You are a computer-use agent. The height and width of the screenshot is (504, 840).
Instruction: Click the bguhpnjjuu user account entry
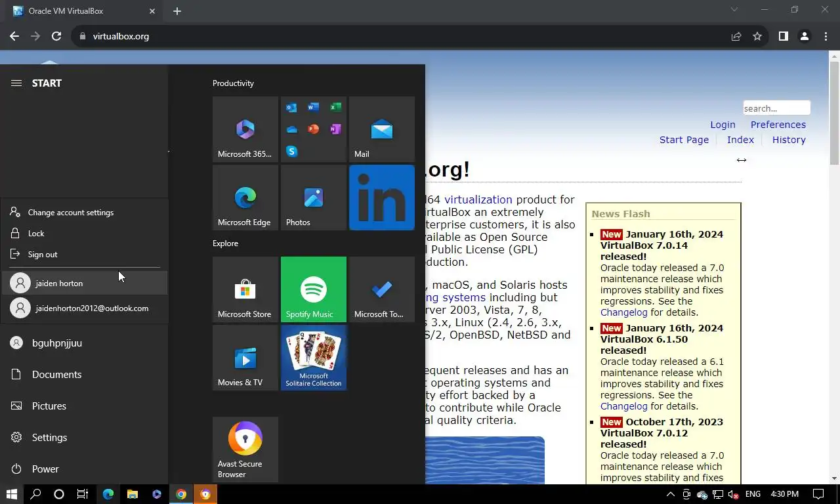point(84,343)
